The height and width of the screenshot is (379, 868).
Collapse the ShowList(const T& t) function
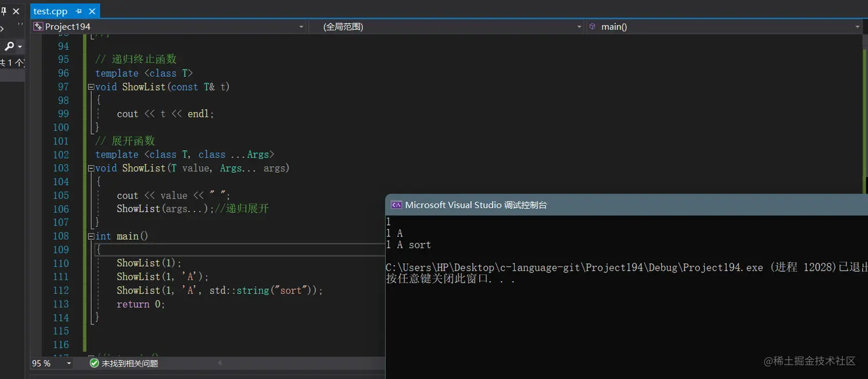coord(91,87)
